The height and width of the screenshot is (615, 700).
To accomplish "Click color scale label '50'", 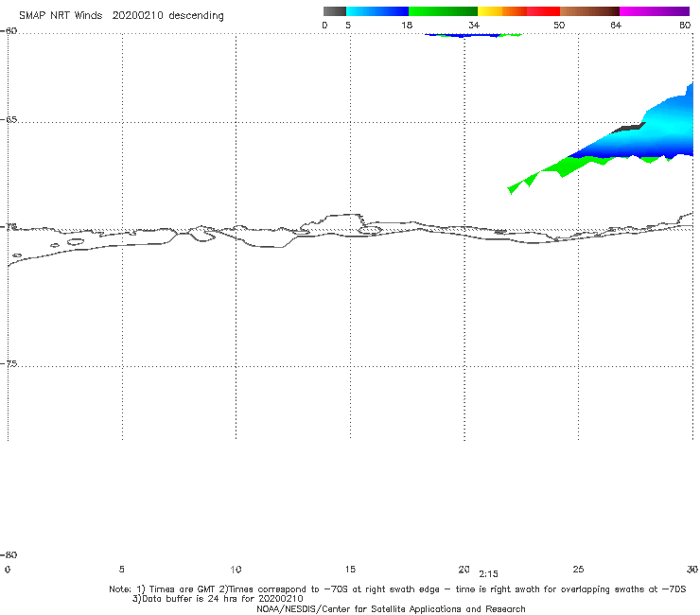I will pyautogui.click(x=559, y=26).
